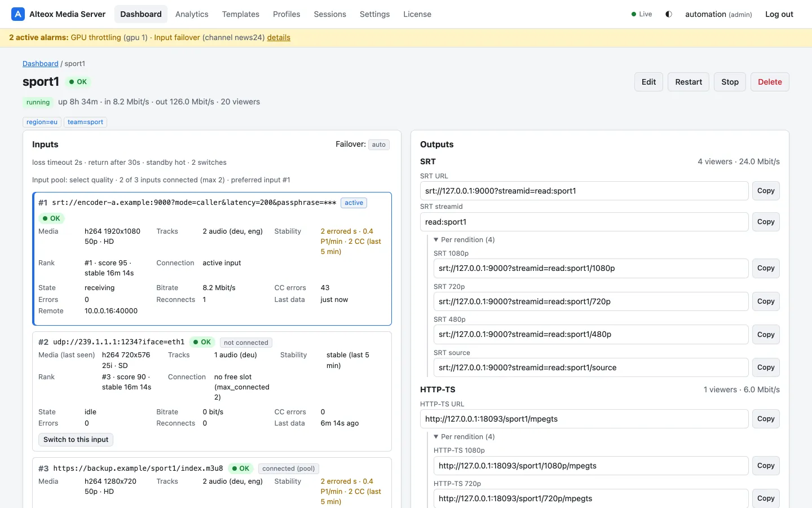Viewport: 812px width, 508px height.
Task: Click the SRT streamid field read:sport1
Action: pyautogui.click(x=584, y=222)
